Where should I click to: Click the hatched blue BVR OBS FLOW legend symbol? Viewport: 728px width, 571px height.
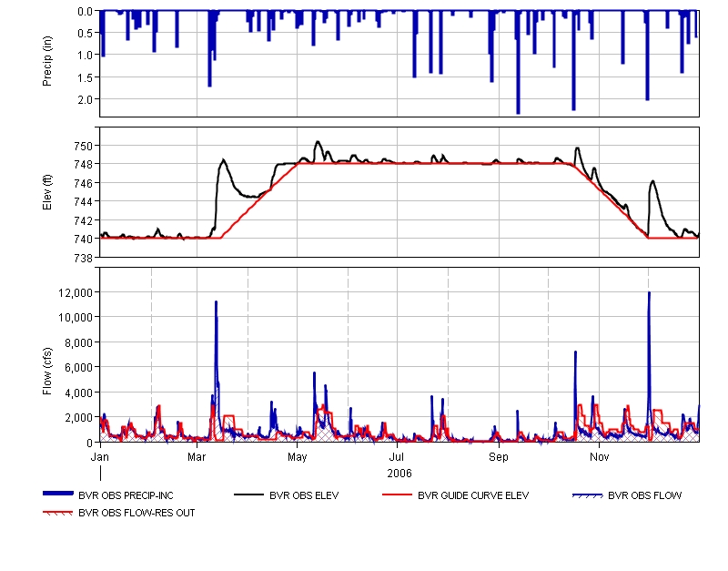coord(588,495)
